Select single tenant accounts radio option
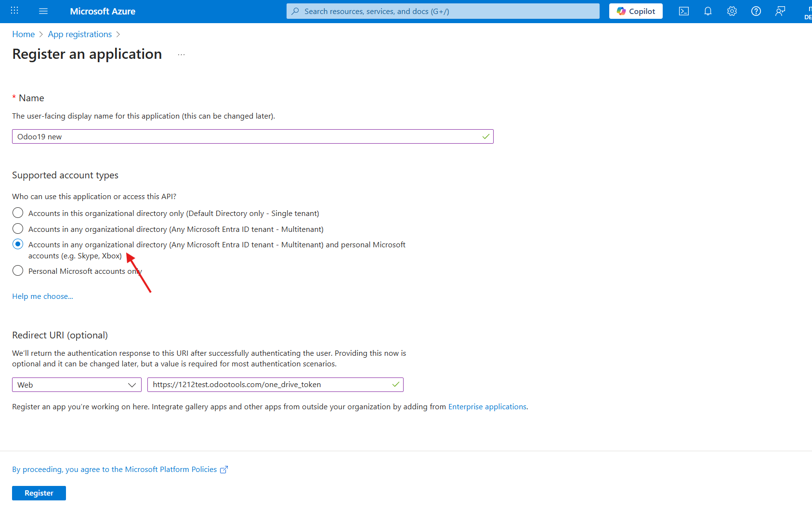Screen dimensions: 812x511 (18, 213)
